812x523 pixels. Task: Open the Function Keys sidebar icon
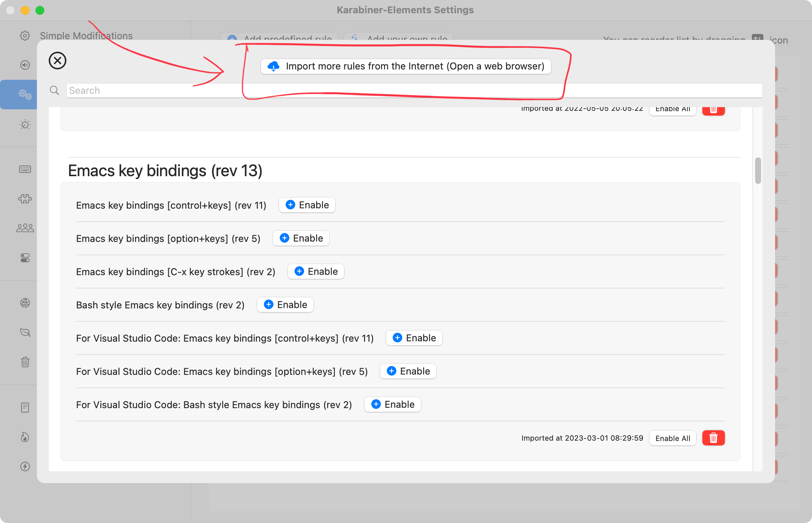click(25, 65)
